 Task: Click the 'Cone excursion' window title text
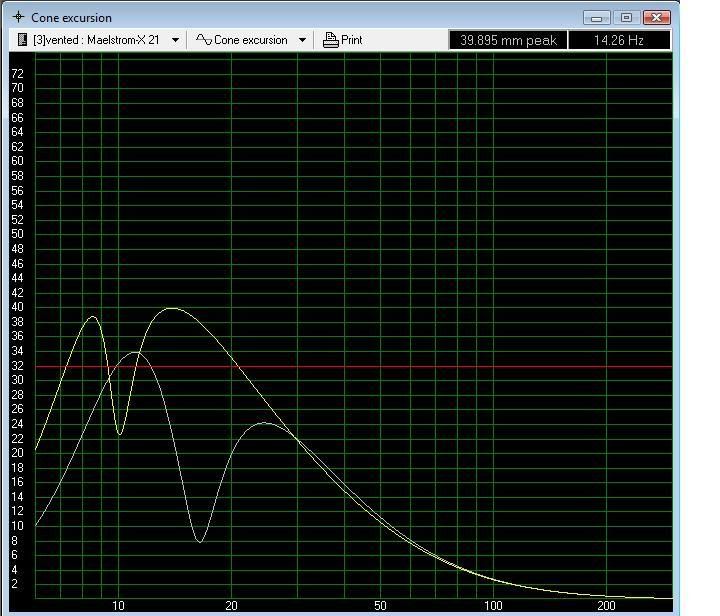pyautogui.click(x=71, y=18)
